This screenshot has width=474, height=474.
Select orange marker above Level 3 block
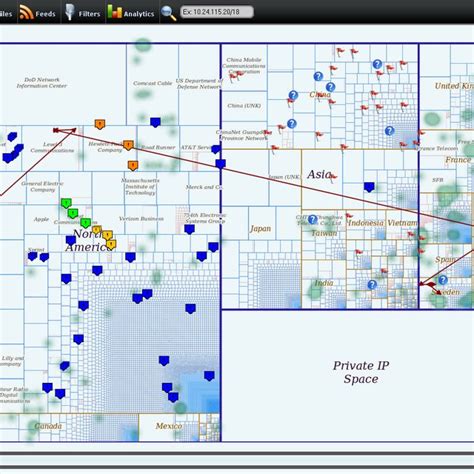click(100, 124)
